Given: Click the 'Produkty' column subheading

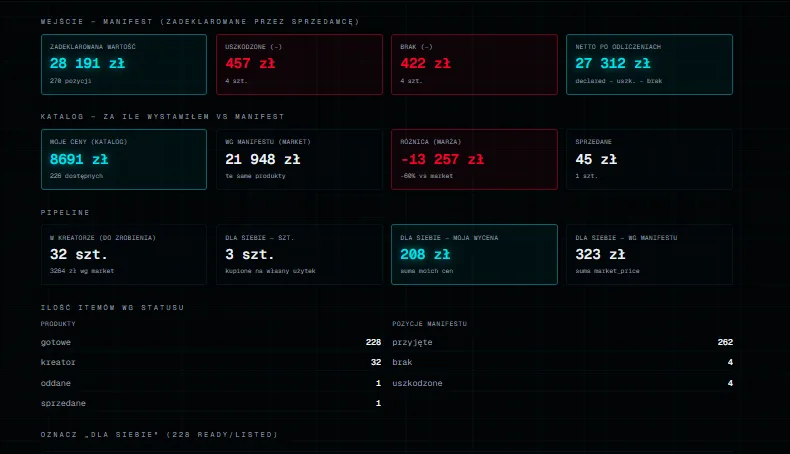Looking at the screenshot, I should [58, 324].
